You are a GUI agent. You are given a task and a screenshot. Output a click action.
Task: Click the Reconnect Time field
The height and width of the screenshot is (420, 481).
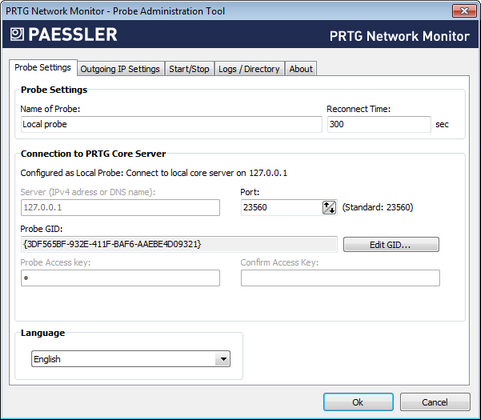point(379,124)
